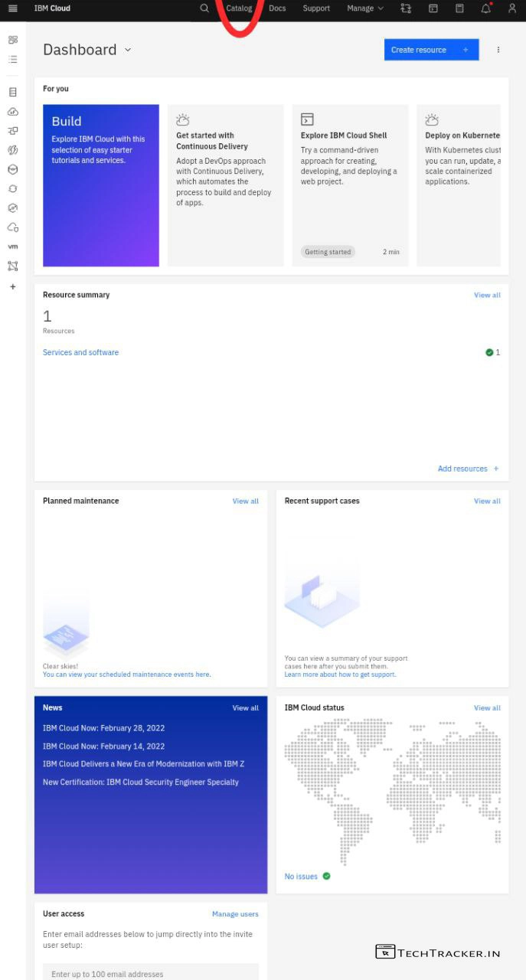
Task: Open VMware 'vm' icon in sidebar
Action: [x=13, y=247]
